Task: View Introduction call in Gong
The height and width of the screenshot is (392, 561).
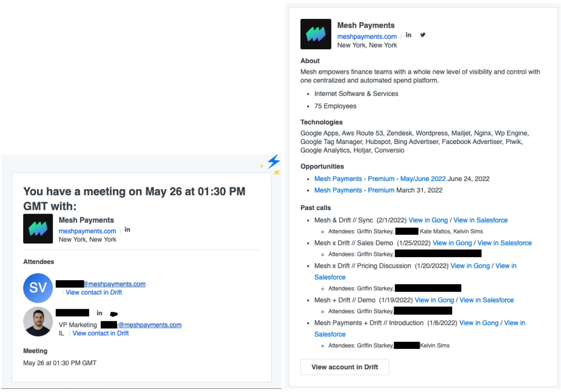Action: point(479,323)
